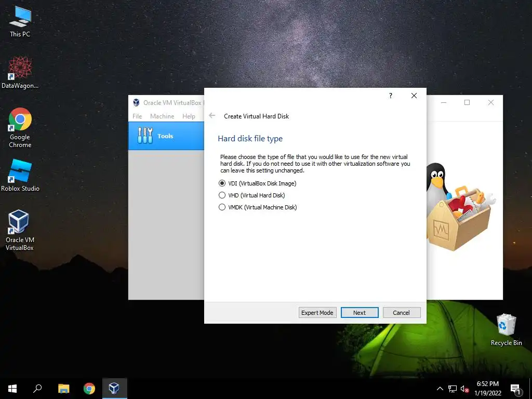Select the Google Chrome desktop shortcut
Screen dimensions: 532x399
click(x=20, y=128)
